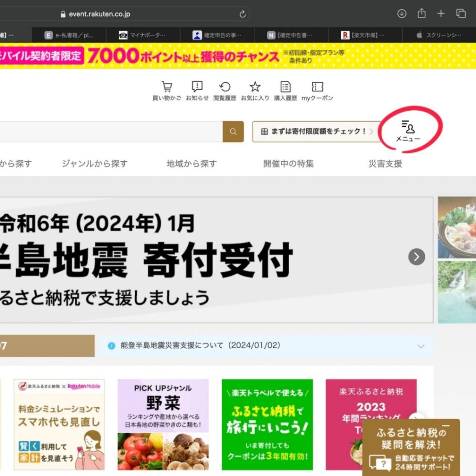
Task: Click the blue info icon beside 能登半島地震 notice
Action: tap(112, 346)
